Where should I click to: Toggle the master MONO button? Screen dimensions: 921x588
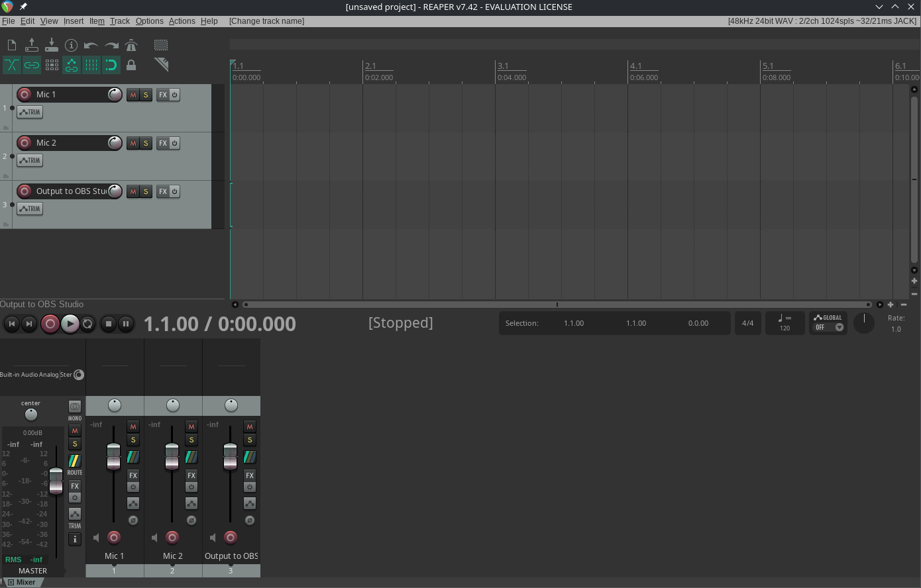click(x=75, y=407)
